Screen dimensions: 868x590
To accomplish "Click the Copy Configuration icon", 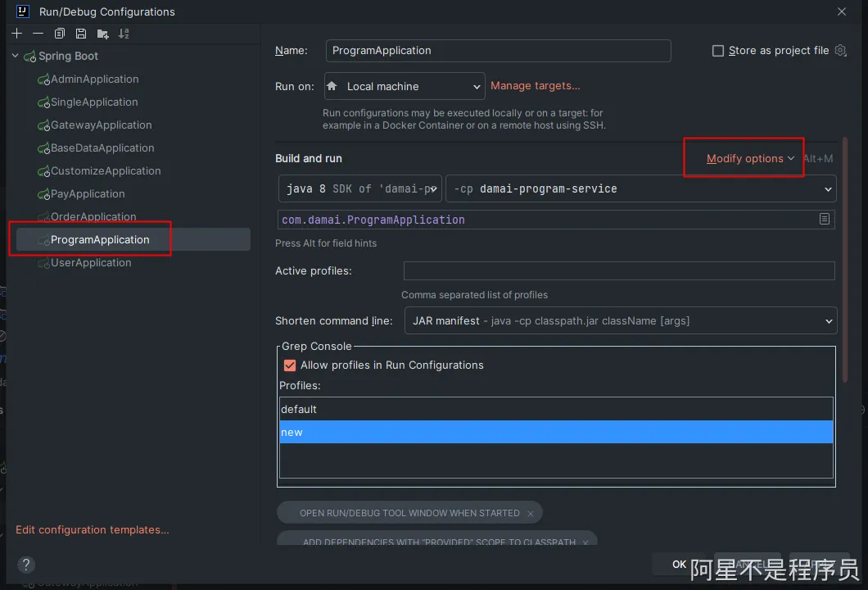I will [x=59, y=34].
